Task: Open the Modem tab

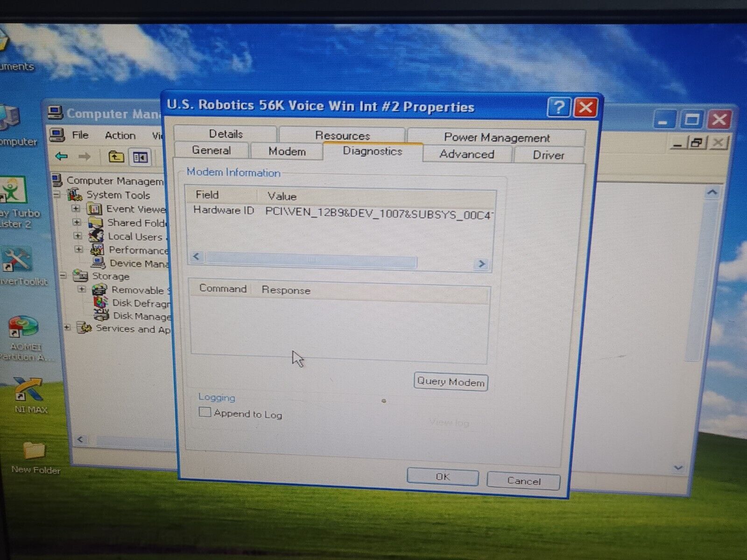Action: (x=287, y=151)
